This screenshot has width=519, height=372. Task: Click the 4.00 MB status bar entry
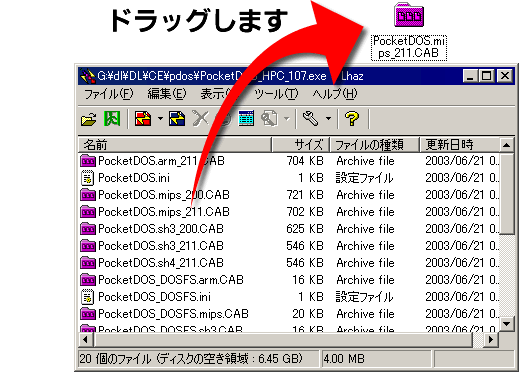tap(344, 359)
